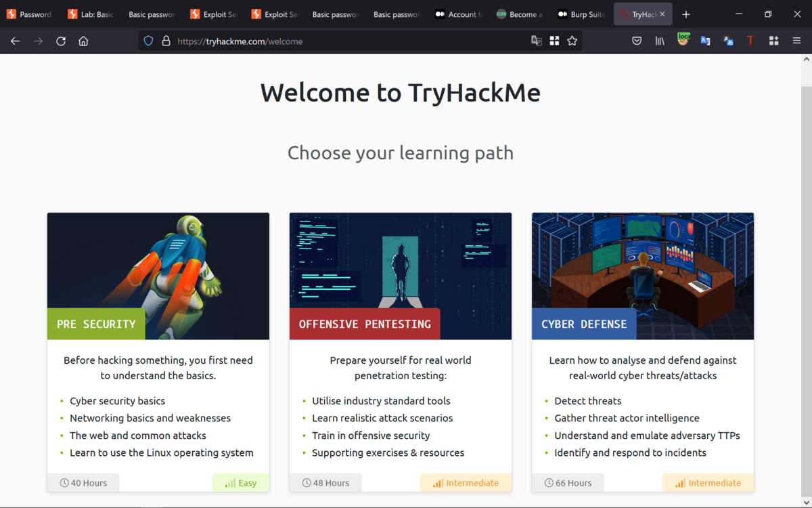Click the blue A-あ translator extension

click(x=728, y=41)
